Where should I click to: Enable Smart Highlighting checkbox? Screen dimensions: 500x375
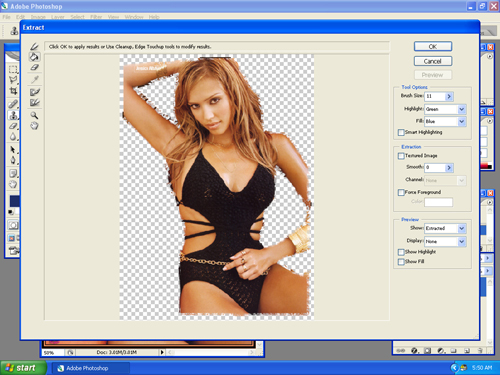click(401, 133)
